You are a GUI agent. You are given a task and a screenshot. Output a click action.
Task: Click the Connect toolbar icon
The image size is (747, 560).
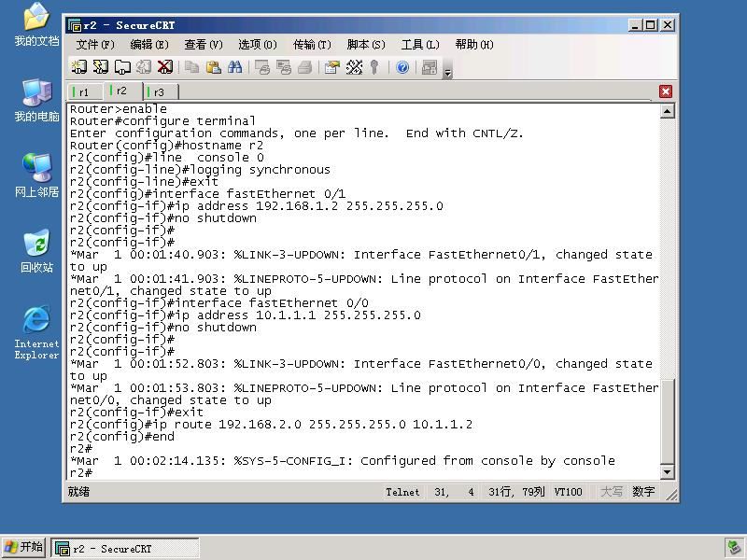click(x=79, y=67)
